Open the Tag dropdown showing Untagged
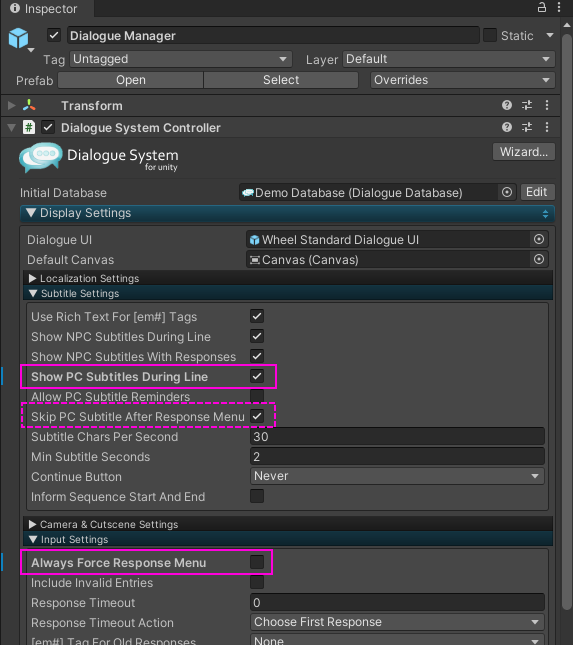 coord(181,59)
